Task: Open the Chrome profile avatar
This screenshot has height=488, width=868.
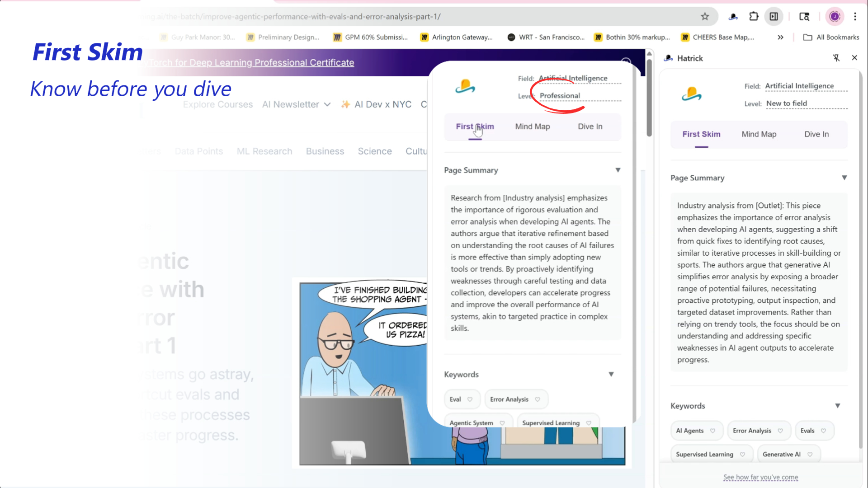Action: (x=835, y=17)
